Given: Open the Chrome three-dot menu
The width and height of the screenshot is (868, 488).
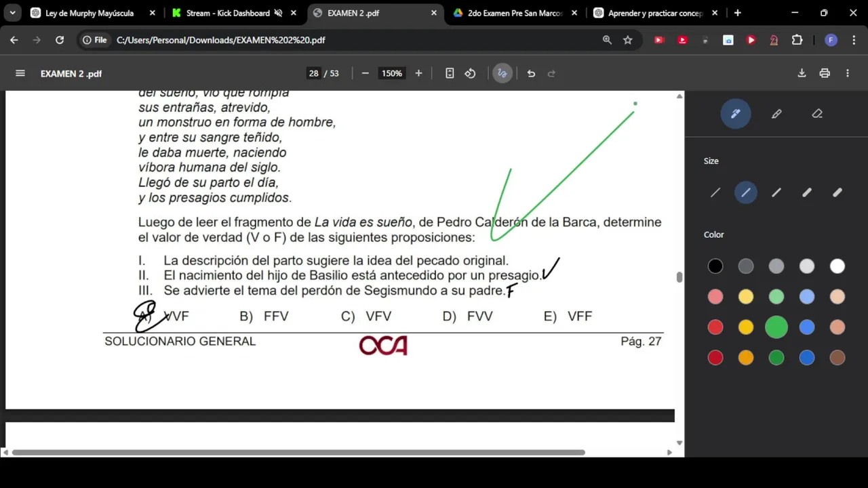Looking at the screenshot, I should 854,40.
